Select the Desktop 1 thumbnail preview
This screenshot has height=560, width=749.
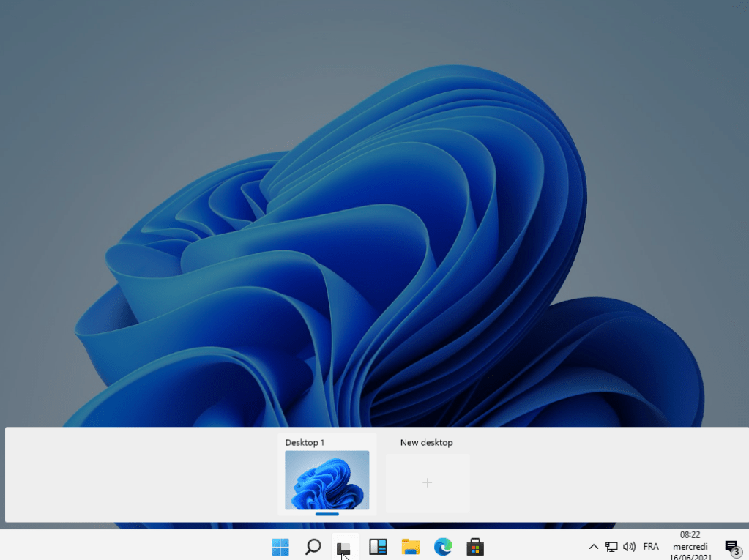click(x=327, y=480)
